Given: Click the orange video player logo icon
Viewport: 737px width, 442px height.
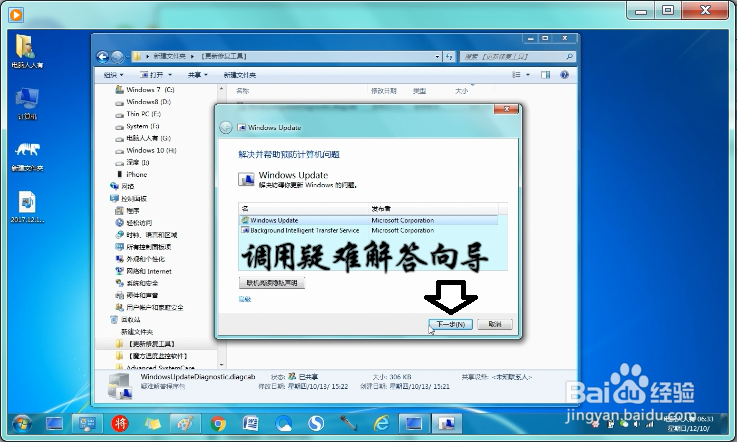Looking at the screenshot, I should pos(16,15).
